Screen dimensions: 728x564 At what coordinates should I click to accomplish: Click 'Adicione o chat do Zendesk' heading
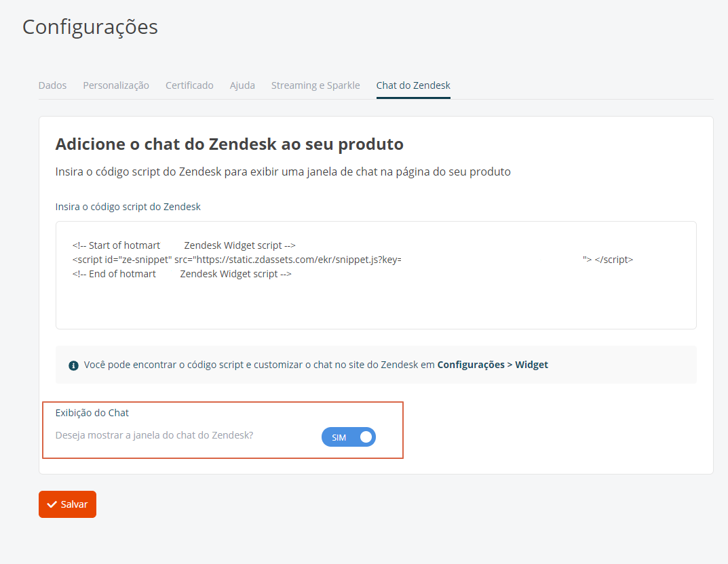pyautogui.click(x=229, y=144)
